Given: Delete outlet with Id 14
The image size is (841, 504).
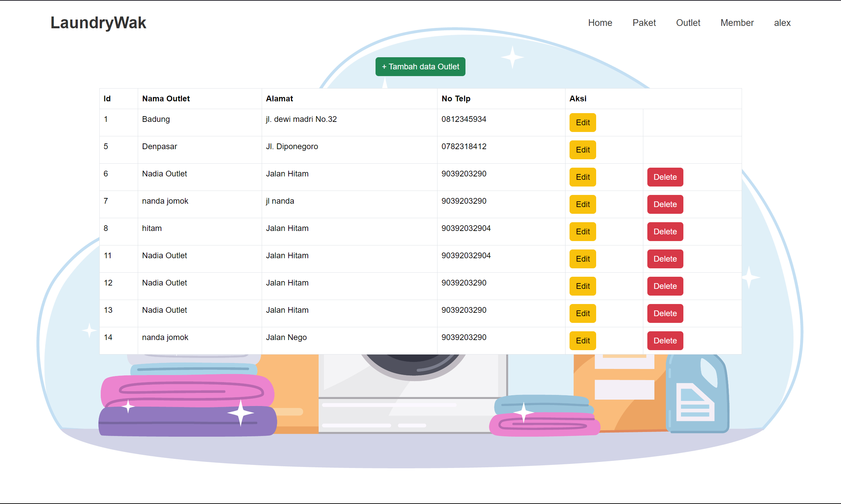Looking at the screenshot, I should click(665, 341).
